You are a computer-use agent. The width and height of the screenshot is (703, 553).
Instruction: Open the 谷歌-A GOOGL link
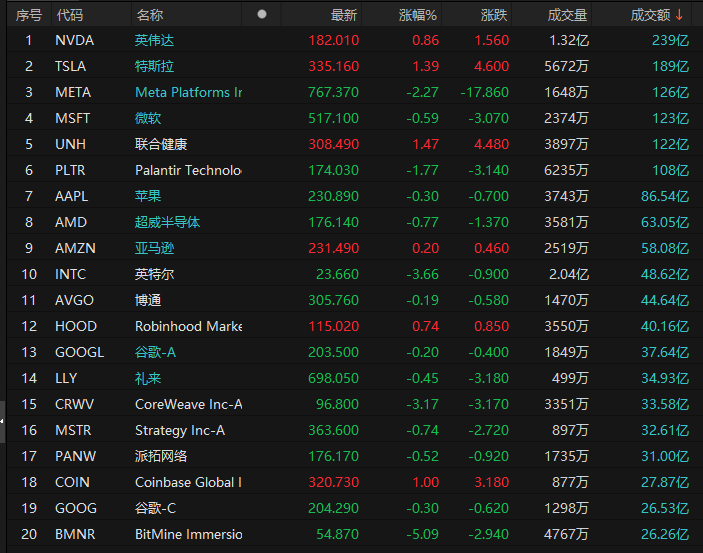pyautogui.click(x=155, y=353)
